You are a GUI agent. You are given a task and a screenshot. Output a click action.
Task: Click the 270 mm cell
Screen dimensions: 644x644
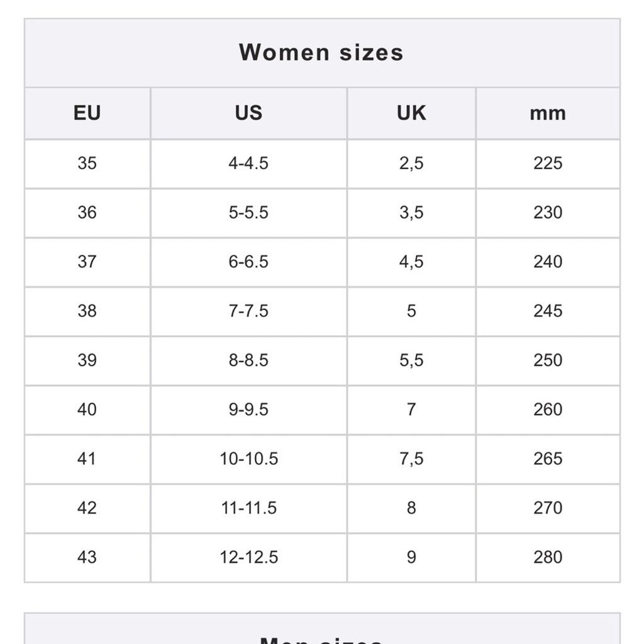point(548,508)
